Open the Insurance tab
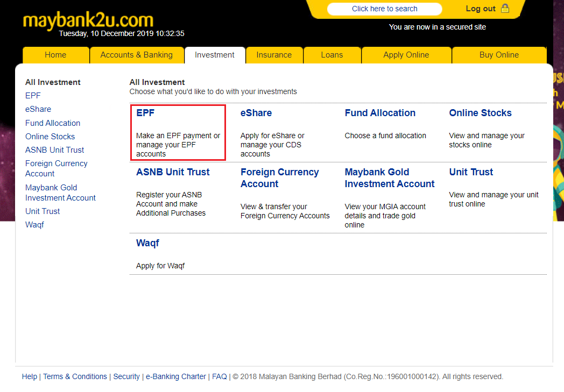 (274, 55)
